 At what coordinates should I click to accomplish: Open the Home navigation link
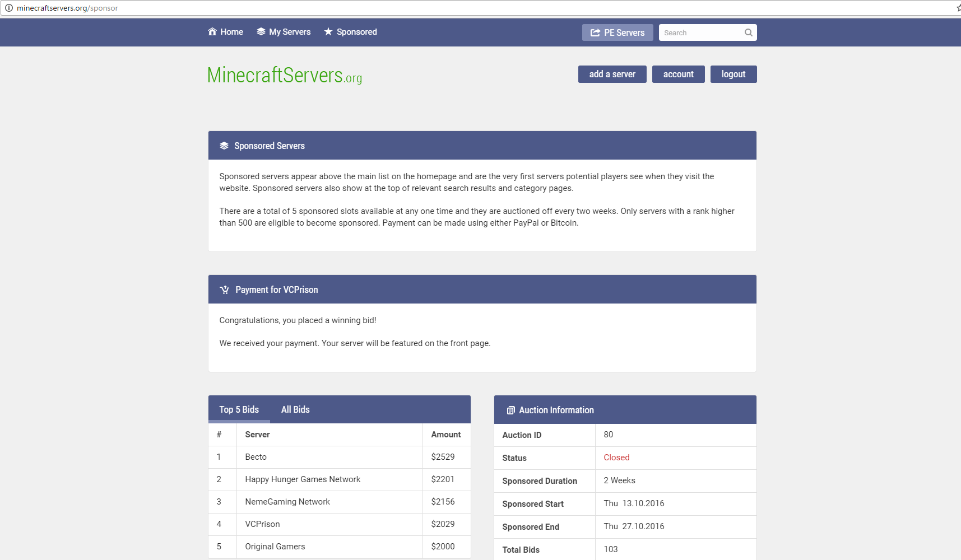click(226, 32)
